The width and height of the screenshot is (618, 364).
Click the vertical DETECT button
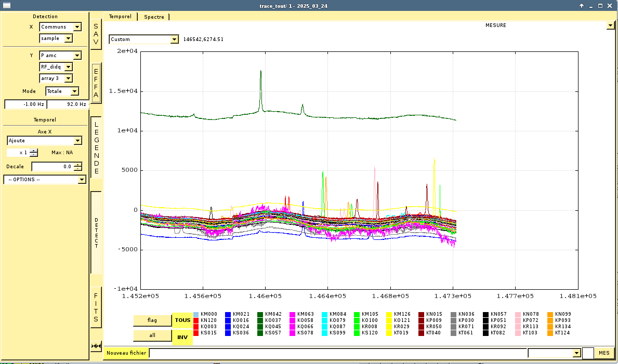point(96,233)
